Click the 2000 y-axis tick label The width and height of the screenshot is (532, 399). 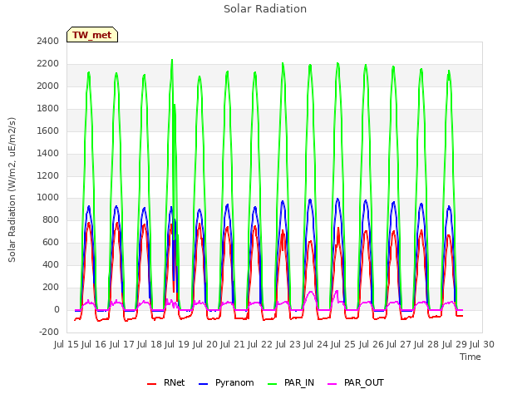coord(48,86)
